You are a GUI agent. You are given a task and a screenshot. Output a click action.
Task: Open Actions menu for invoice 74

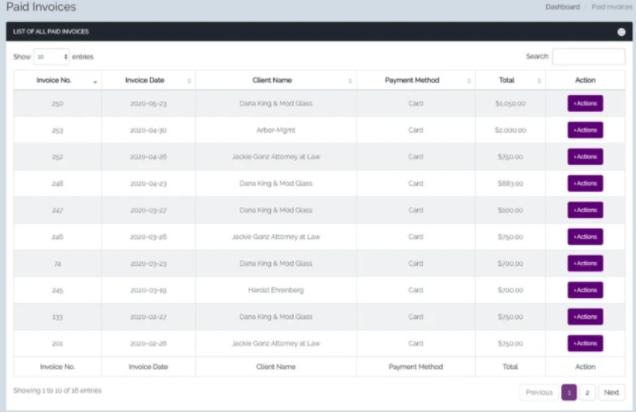[x=585, y=263]
